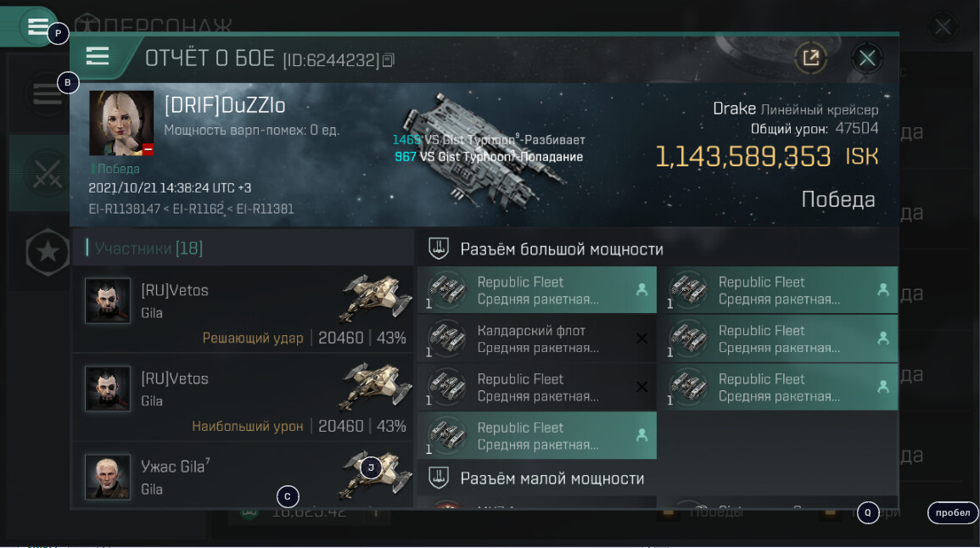The image size is (980, 548).
Task: Close the battle report window
Action: coord(867,59)
